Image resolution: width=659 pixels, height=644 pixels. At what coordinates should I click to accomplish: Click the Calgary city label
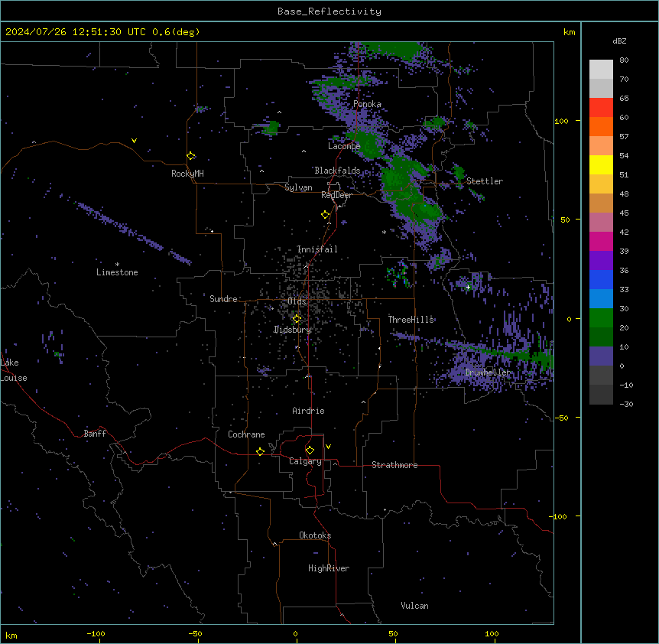[x=305, y=461]
